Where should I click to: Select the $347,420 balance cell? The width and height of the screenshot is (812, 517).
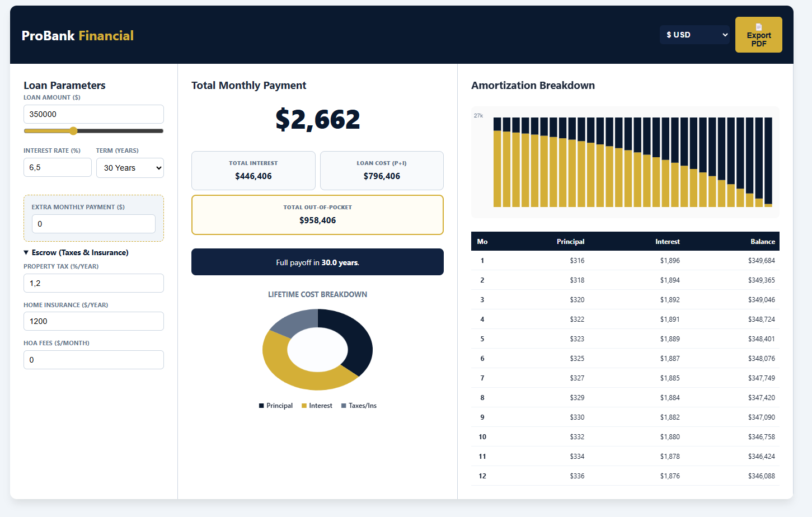point(762,398)
